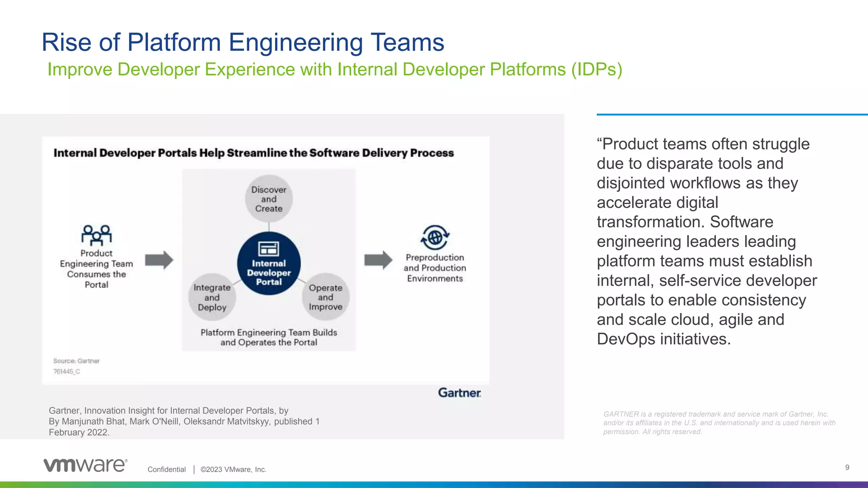Click the page number 9

pos(847,467)
